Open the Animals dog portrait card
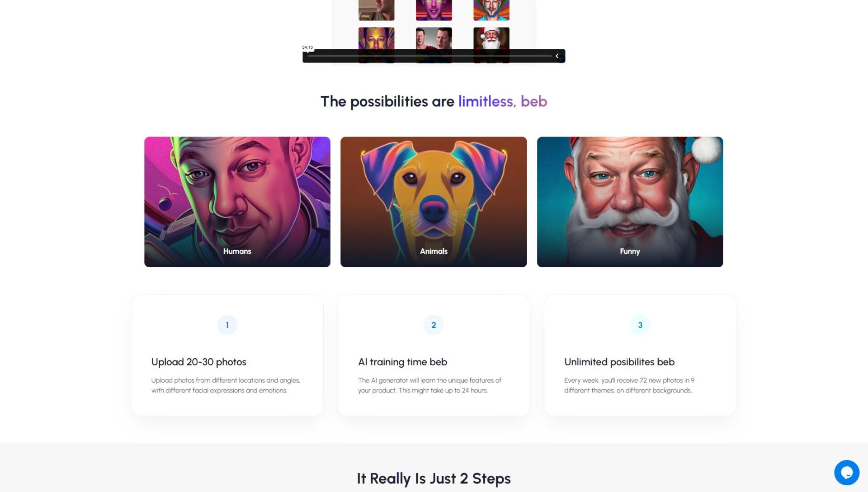This screenshot has width=868, height=492. tap(434, 202)
